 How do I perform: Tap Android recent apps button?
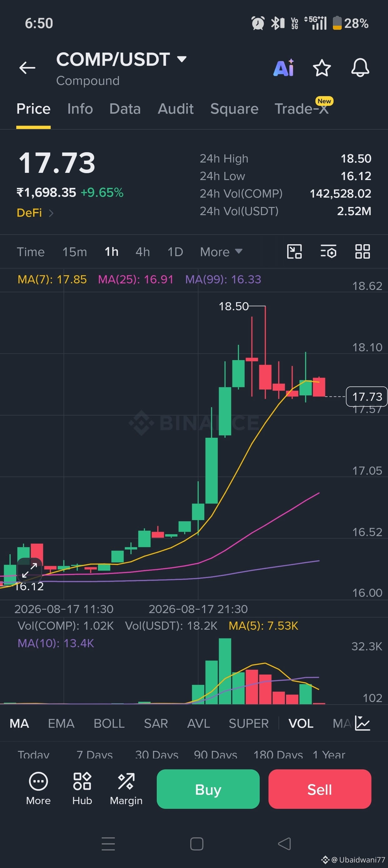tap(108, 844)
